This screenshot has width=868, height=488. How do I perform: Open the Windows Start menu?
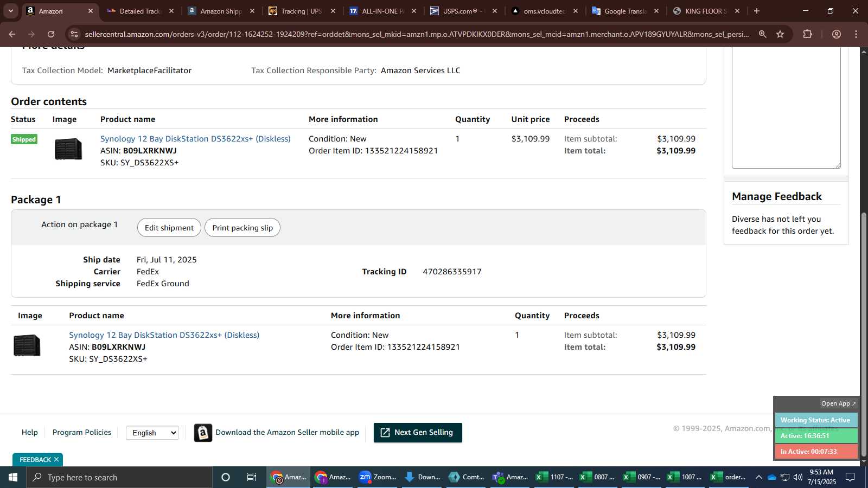click(x=13, y=477)
